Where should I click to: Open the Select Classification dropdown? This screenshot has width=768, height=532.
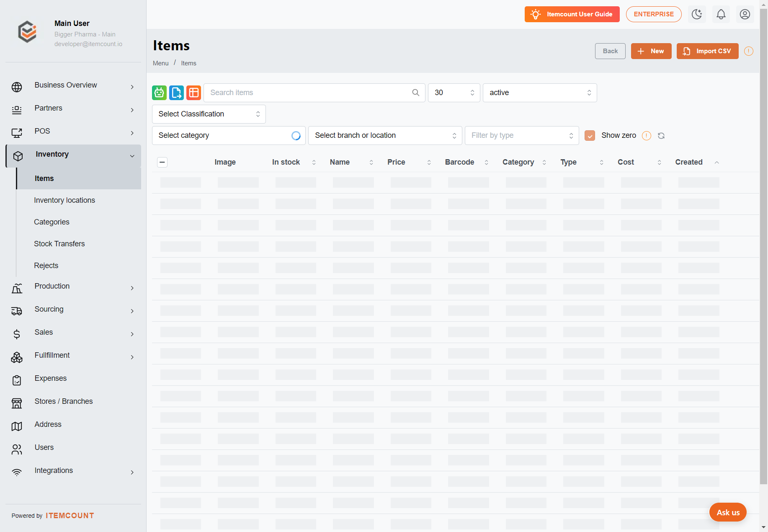209,114
